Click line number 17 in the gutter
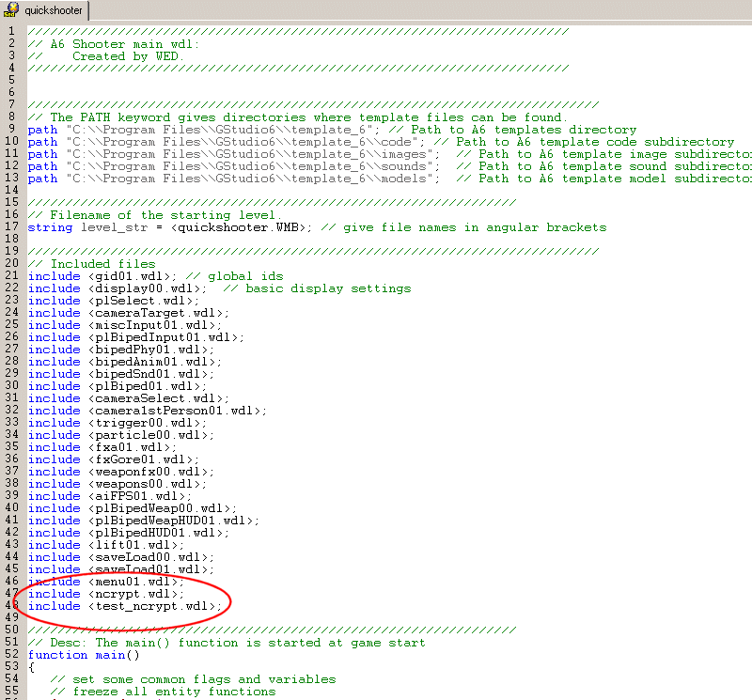 point(12,226)
